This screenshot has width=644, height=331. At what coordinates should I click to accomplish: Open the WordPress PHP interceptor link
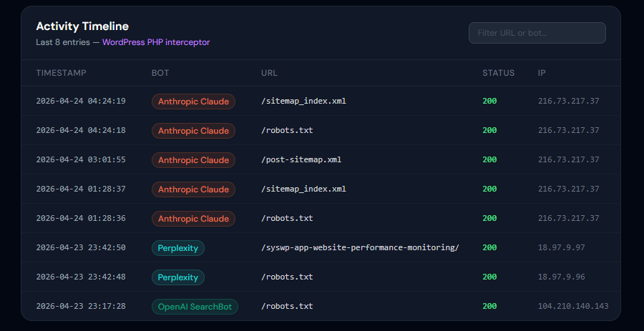[156, 42]
